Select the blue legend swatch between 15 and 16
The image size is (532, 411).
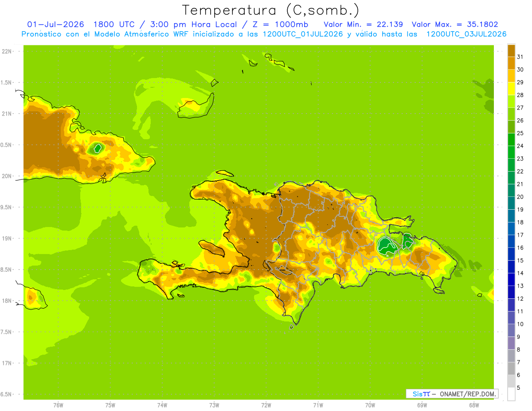click(511, 254)
